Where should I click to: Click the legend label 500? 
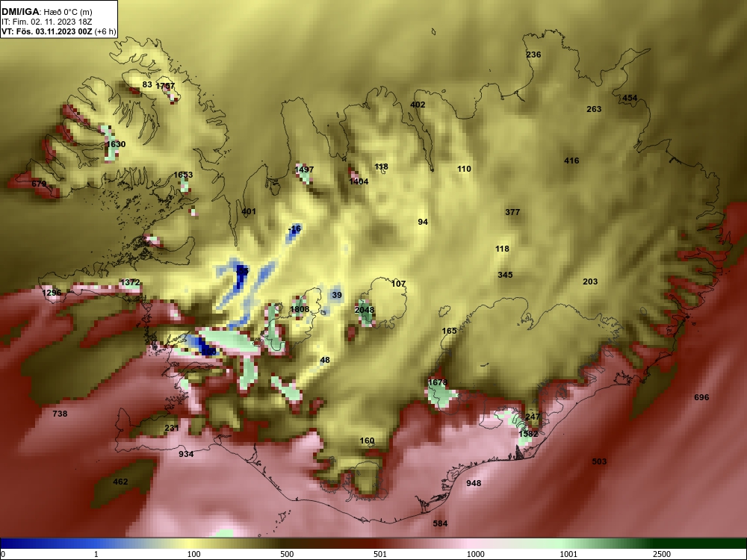287,554
